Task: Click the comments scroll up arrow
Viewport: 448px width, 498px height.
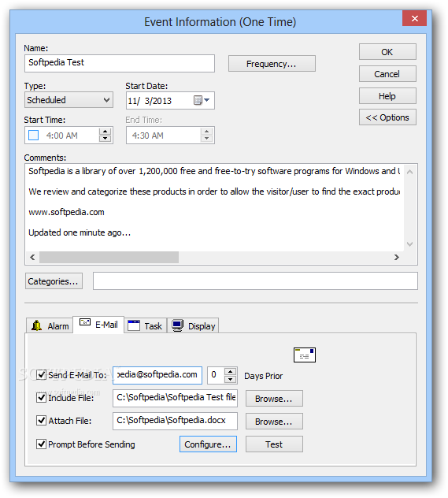Action: tap(409, 172)
